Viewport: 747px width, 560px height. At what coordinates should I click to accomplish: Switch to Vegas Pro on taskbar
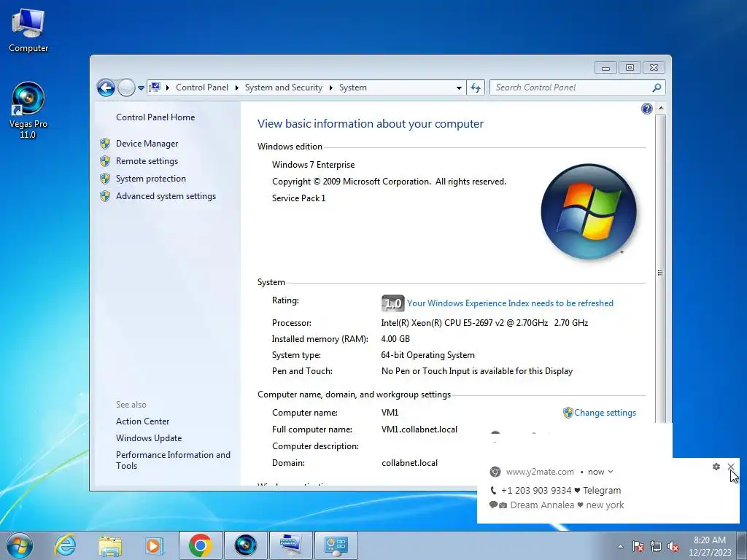point(245,545)
